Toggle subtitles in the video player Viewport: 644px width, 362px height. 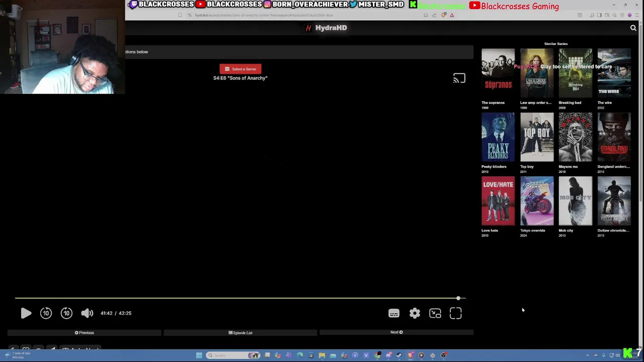394,314
